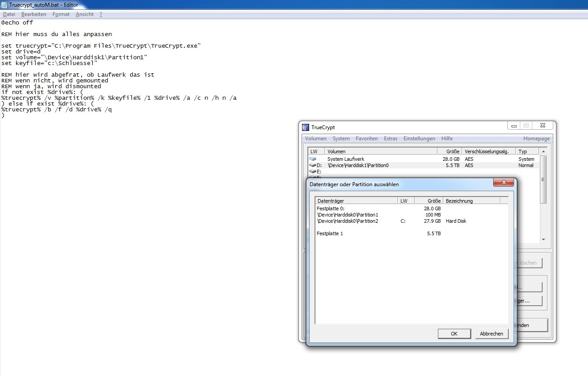588x376 pixels.
Task: Click TrueCrypt's Größe column header
Action: (449, 151)
